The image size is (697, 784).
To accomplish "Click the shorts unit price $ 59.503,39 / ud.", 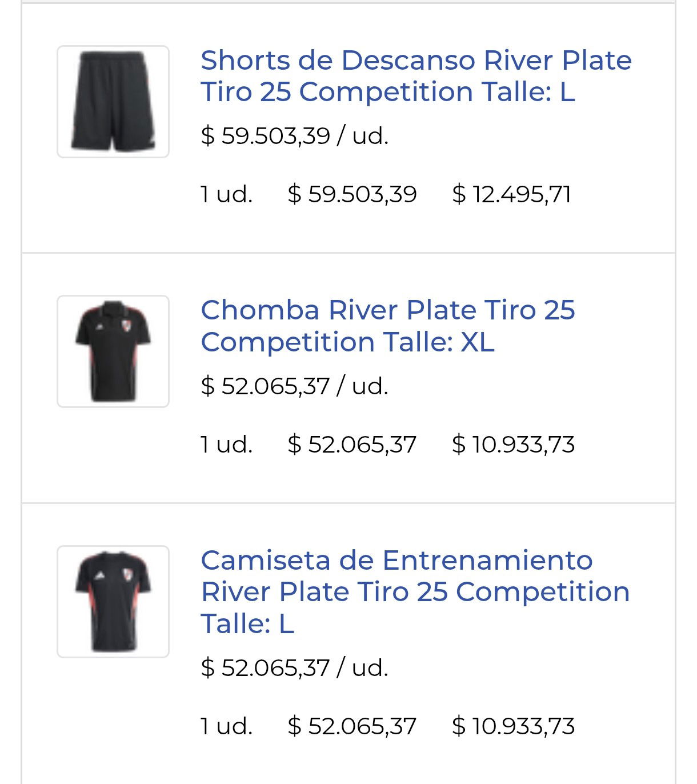I will click(295, 136).
